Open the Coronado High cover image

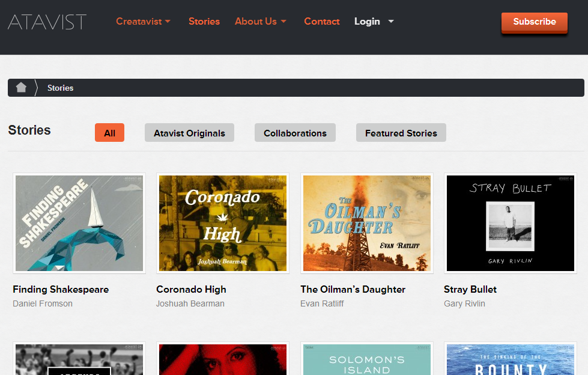pos(223,224)
